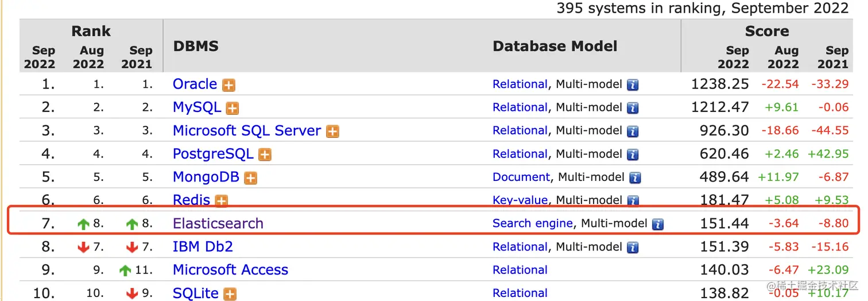This screenshot has width=868, height=301.
Task: Click the info icon in MongoDB's row
Action: [635, 178]
